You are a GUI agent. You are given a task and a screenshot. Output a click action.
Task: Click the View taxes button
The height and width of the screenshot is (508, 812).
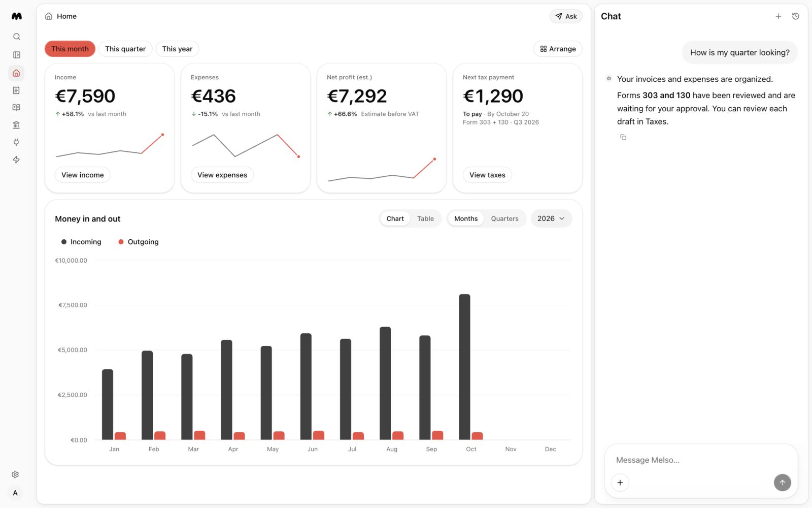click(x=487, y=175)
